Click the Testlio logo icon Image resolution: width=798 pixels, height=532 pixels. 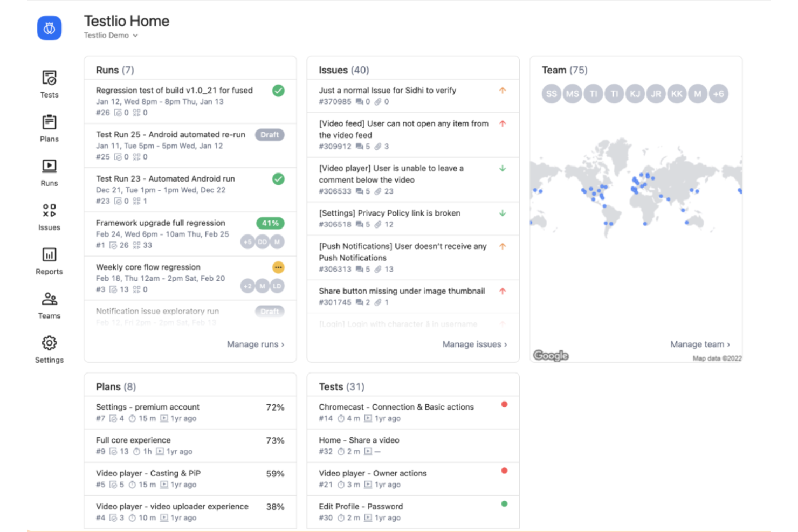pyautogui.click(x=49, y=27)
